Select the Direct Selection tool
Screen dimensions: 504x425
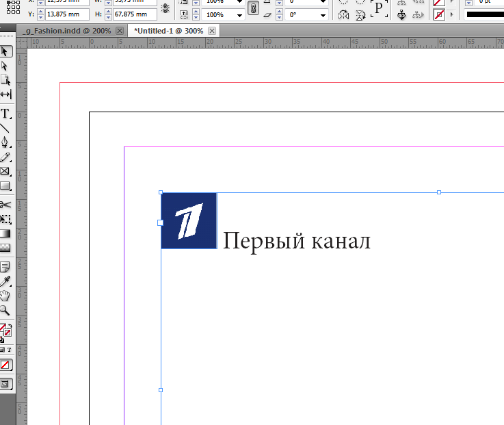coord(5,66)
